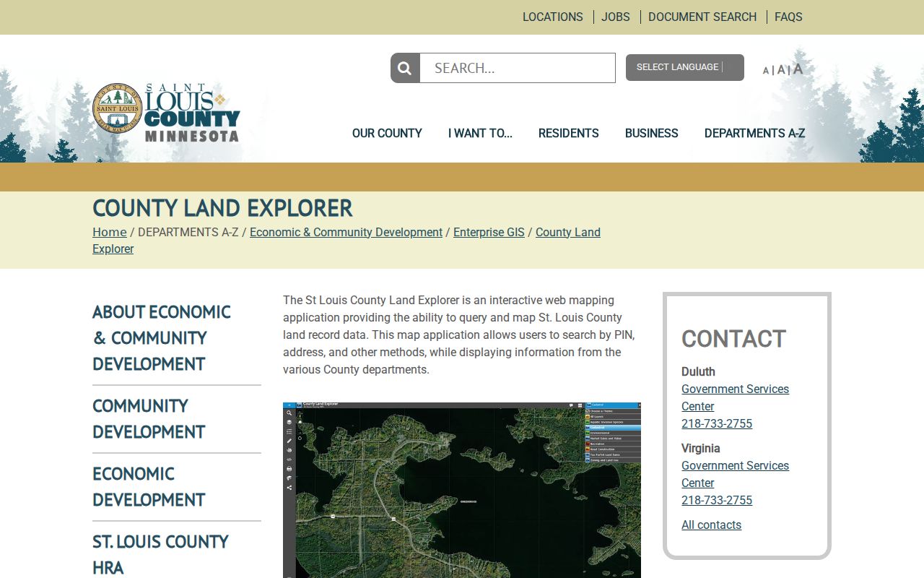The height and width of the screenshot is (578, 924).
Task: Open the FAQs link
Action: point(788,17)
